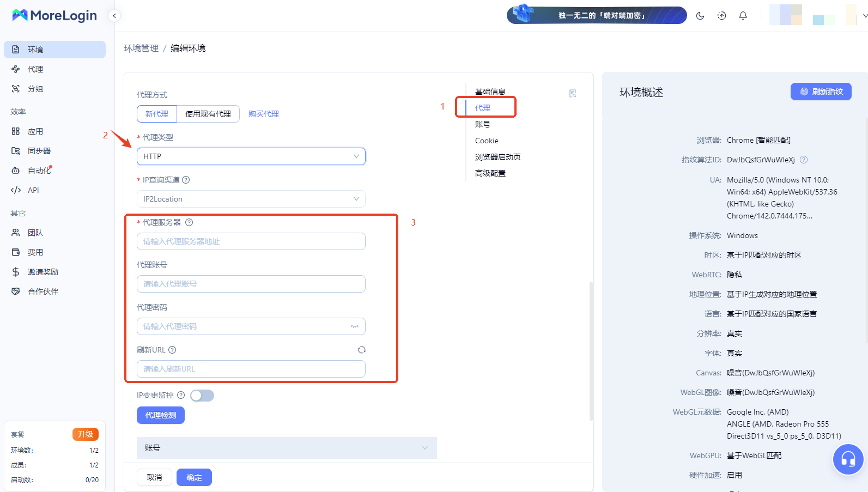The height and width of the screenshot is (492, 868).
Task: Click the 代理检测 button
Action: click(161, 415)
